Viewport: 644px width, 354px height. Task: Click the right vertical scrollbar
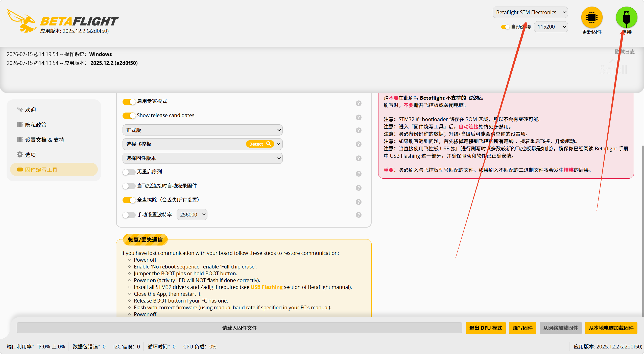pos(642,231)
